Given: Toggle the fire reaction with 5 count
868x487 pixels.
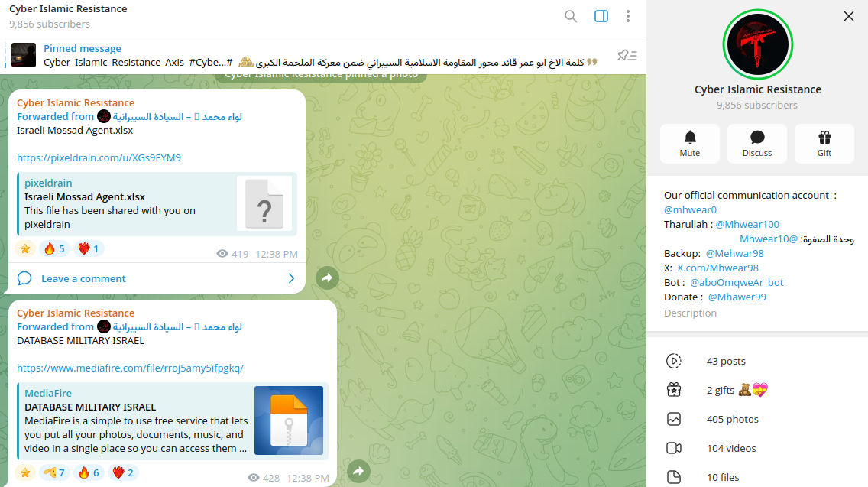Looking at the screenshot, I should click(54, 248).
